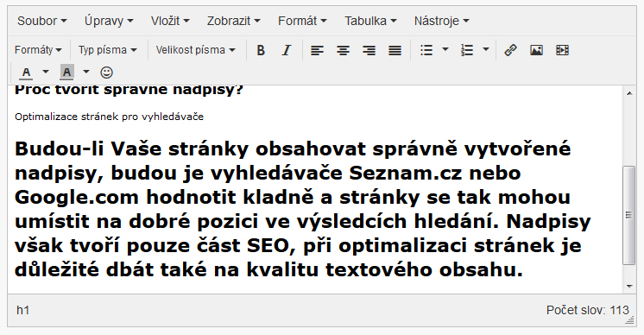Screen dimensions: 644x335
Task: Center align the text
Action: [343, 50]
